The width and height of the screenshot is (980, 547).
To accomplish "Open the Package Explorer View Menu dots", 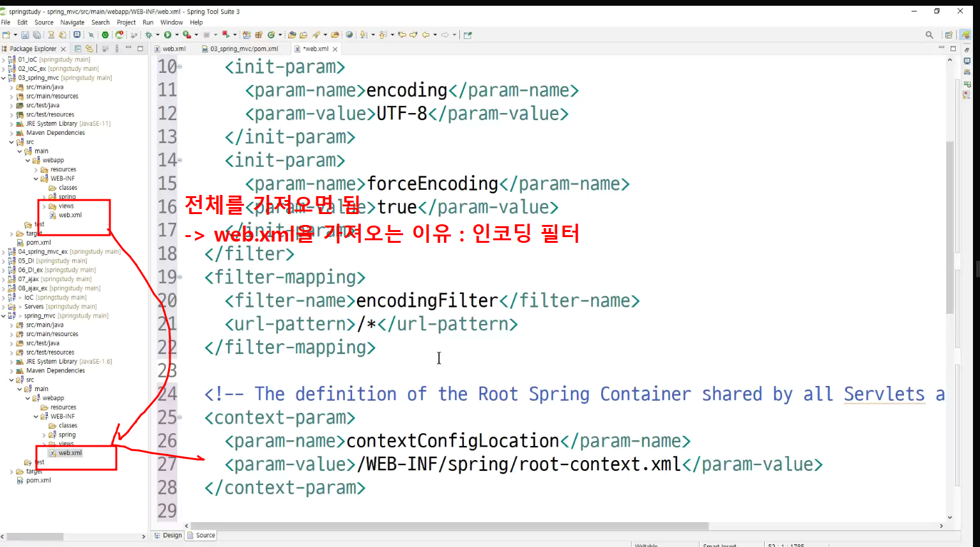I will (x=117, y=49).
